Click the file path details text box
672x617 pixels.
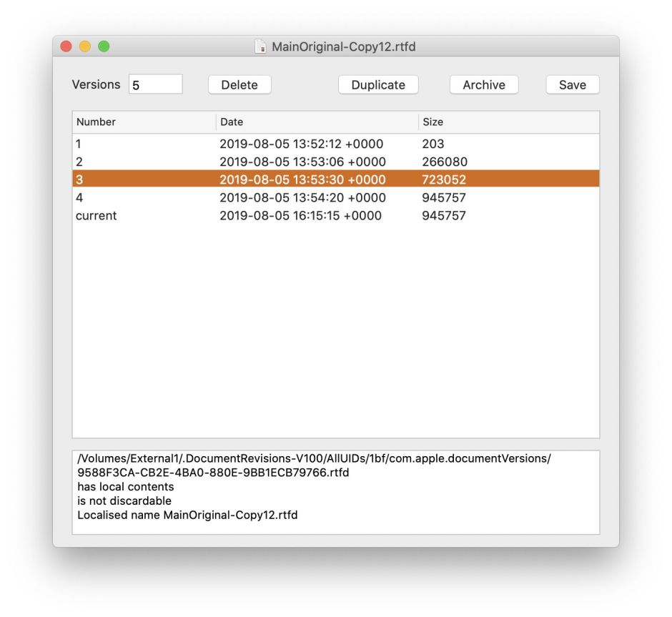[335, 492]
